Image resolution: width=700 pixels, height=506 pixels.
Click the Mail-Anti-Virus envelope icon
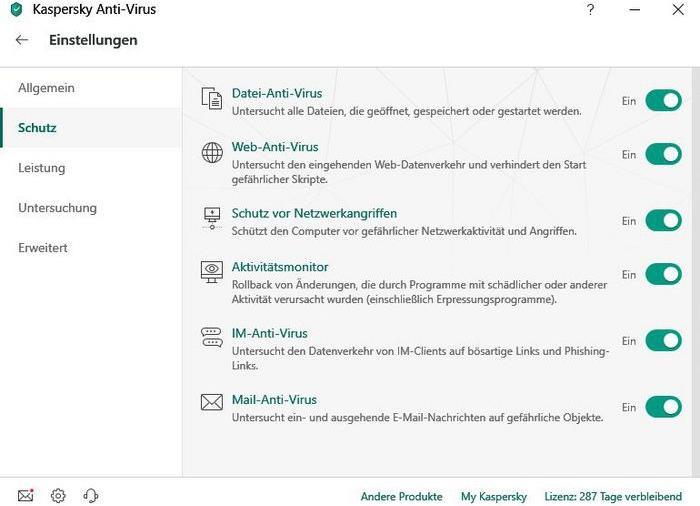212,402
